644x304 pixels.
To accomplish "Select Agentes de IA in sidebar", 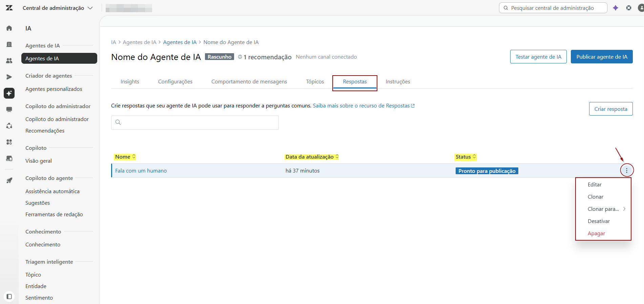I will pos(59,58).
